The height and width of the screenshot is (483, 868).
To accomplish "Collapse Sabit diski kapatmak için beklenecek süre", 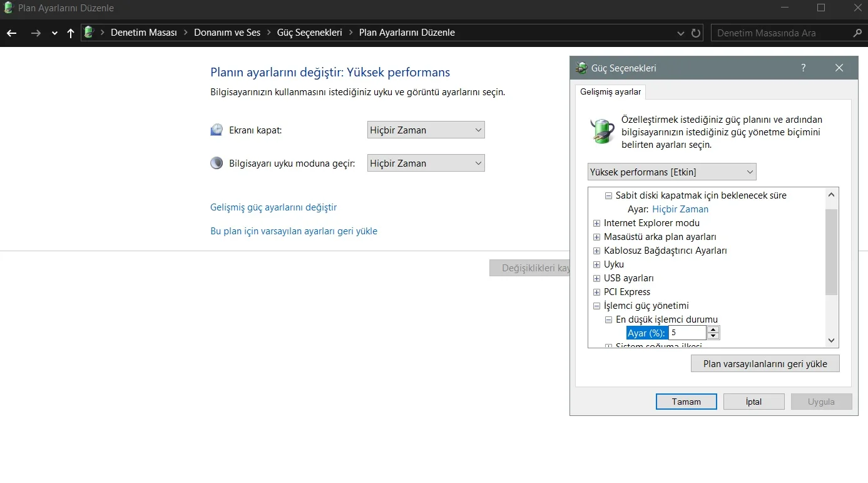I will 609,195.
